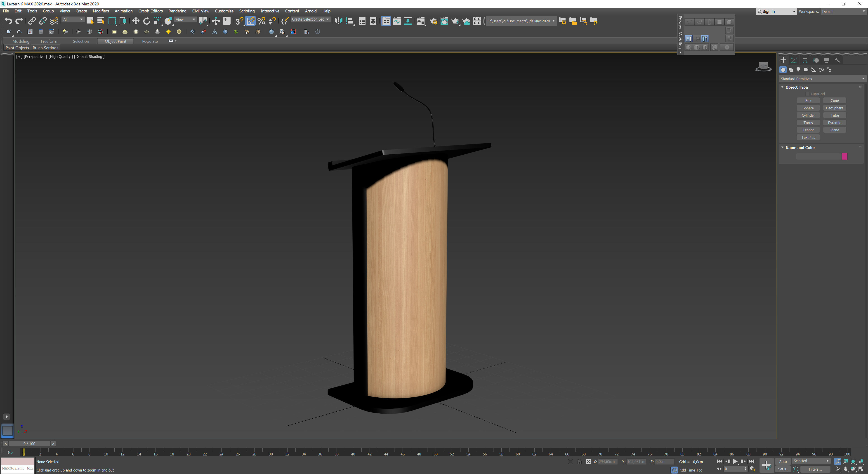Open the Utilities wrench panel icon

[x=837, y=60]
